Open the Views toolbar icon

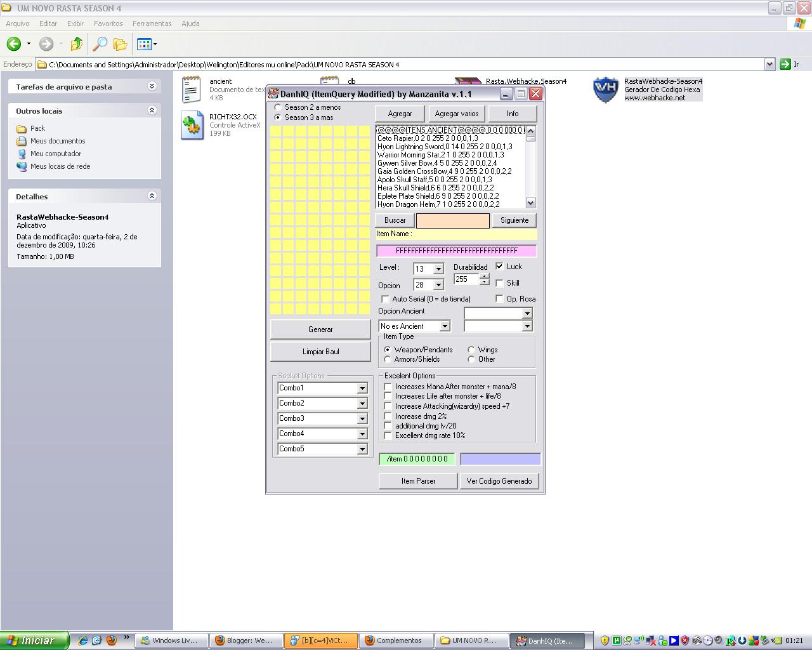(x=144, y=44)
